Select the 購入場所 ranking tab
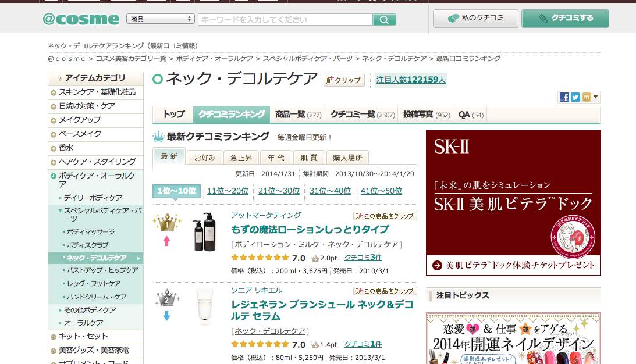This screenshot has height=364, width=636. pyautogui.click(x=347, y=158)
